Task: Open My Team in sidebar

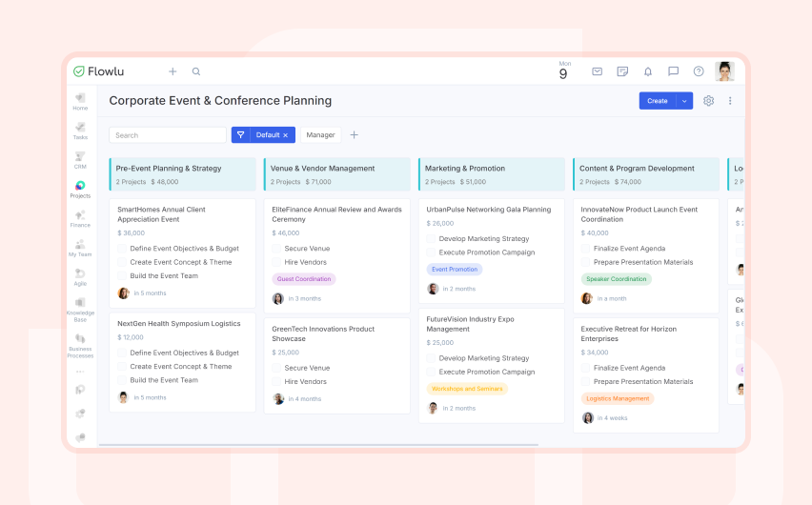Action: [x=80, y=248]
